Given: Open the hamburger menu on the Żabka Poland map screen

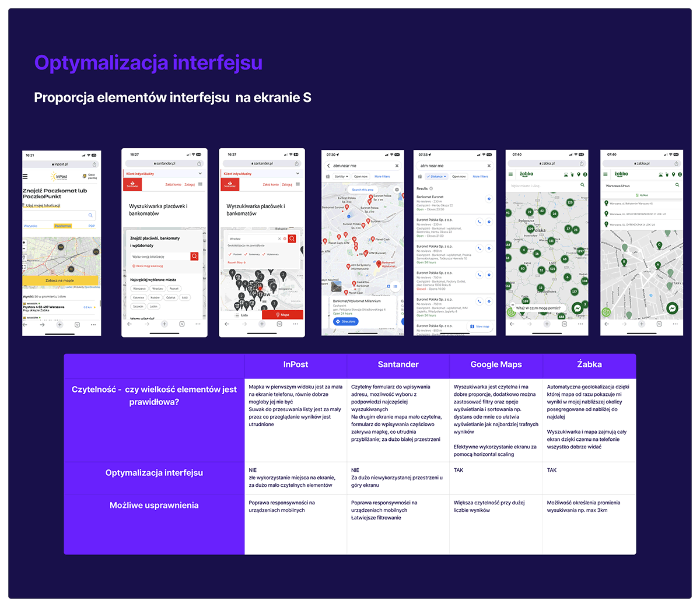Looking at the screenshot, I should point(510,174).
